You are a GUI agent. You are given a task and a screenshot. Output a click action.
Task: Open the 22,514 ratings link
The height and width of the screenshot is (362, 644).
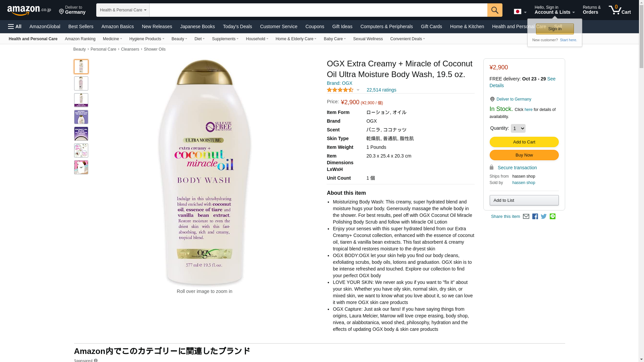tap(381, 90)
